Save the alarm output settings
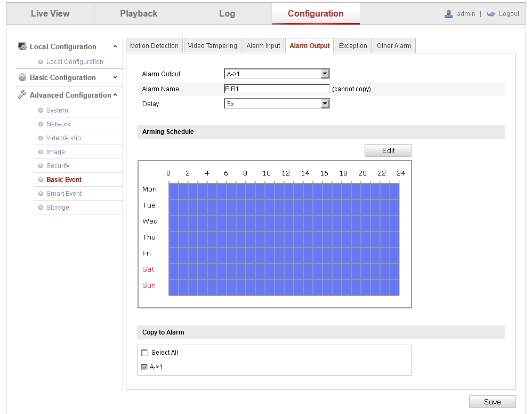Screen dimensions: 532x414 coord(492,402)
